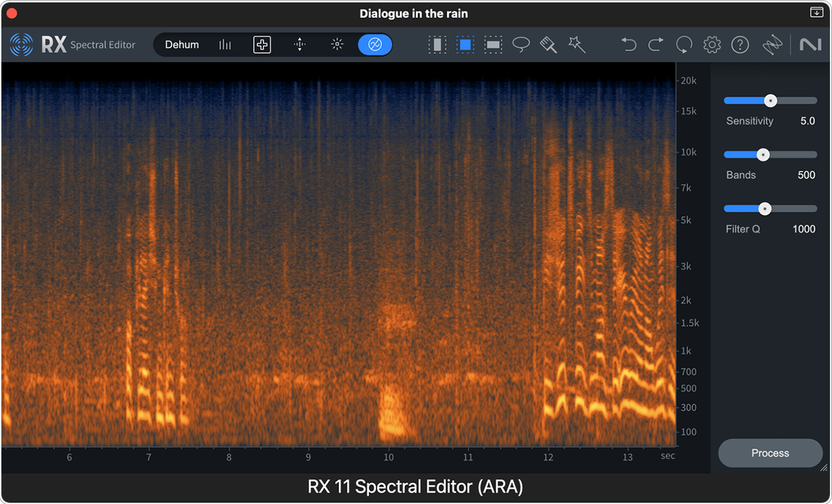Select the vertical bars mode icon
Image resolution: width=832 pixels, height=504 pixels.
pyautogui.click(x=225, y=45)
